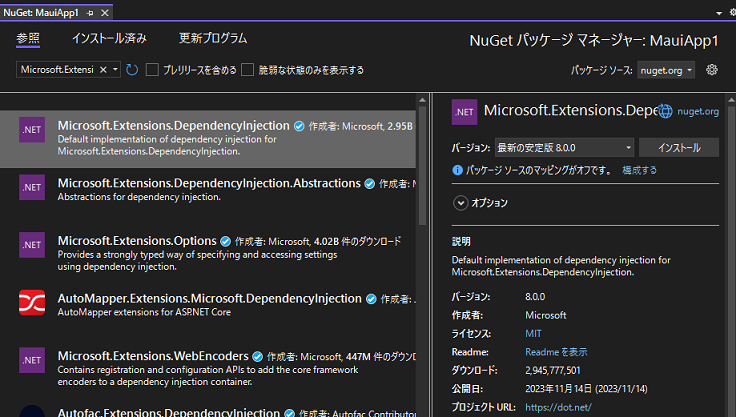Click verified badge beside Microsoft.Extensions.Options

tap(225, 241)
